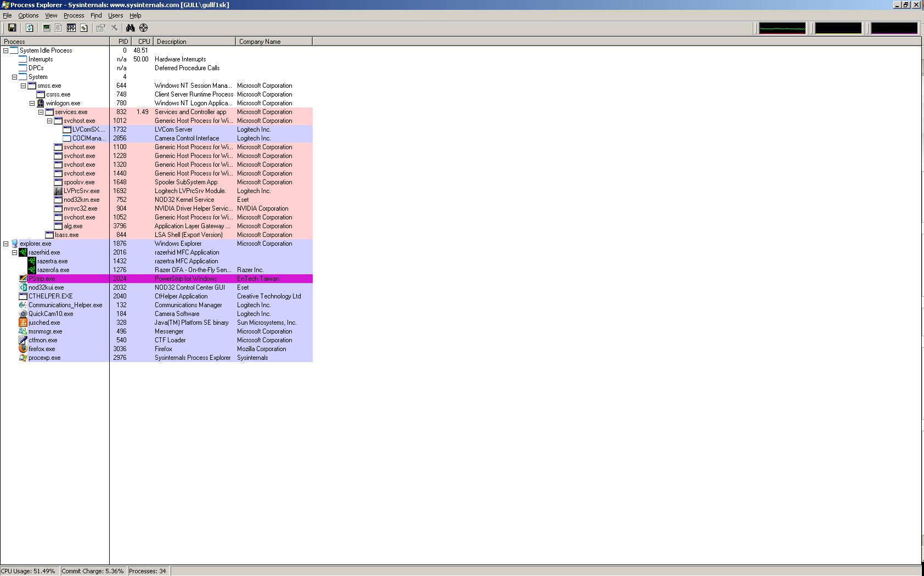This screenshot has height=576, width=924.
Task: Sort by the PID column header
Action: pos(121,42)
